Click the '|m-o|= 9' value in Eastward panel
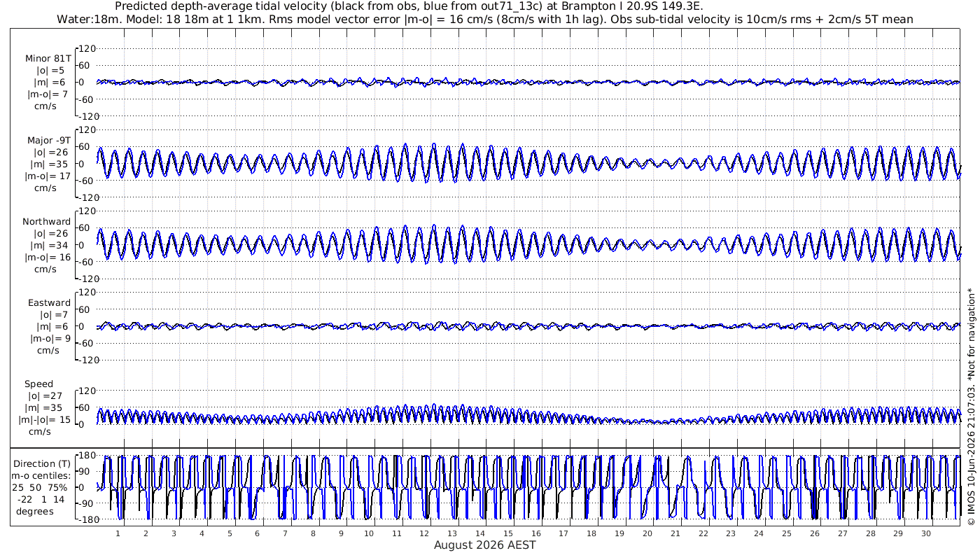980x560 pixels. (x=49, y=339)
